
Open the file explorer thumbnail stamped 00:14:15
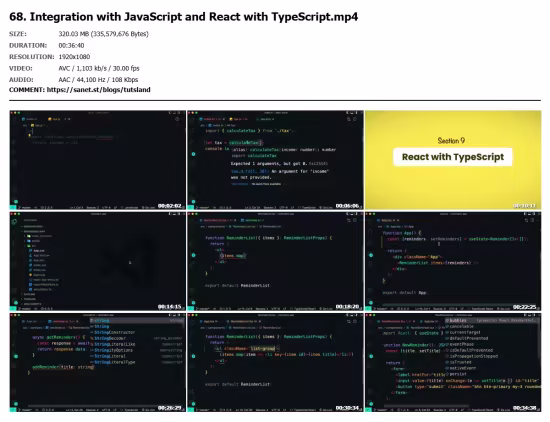(x=98, y=261)
